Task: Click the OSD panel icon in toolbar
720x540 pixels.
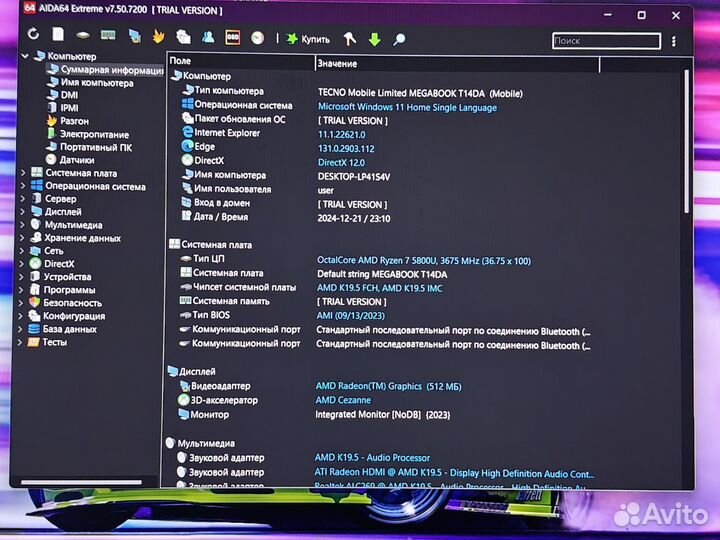Action: [232, 37]
